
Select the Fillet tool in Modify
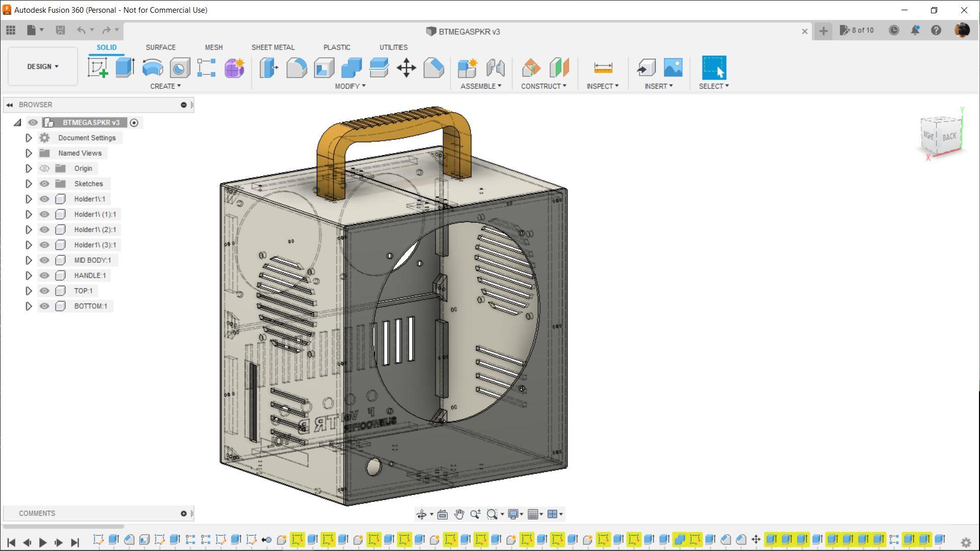296,68
